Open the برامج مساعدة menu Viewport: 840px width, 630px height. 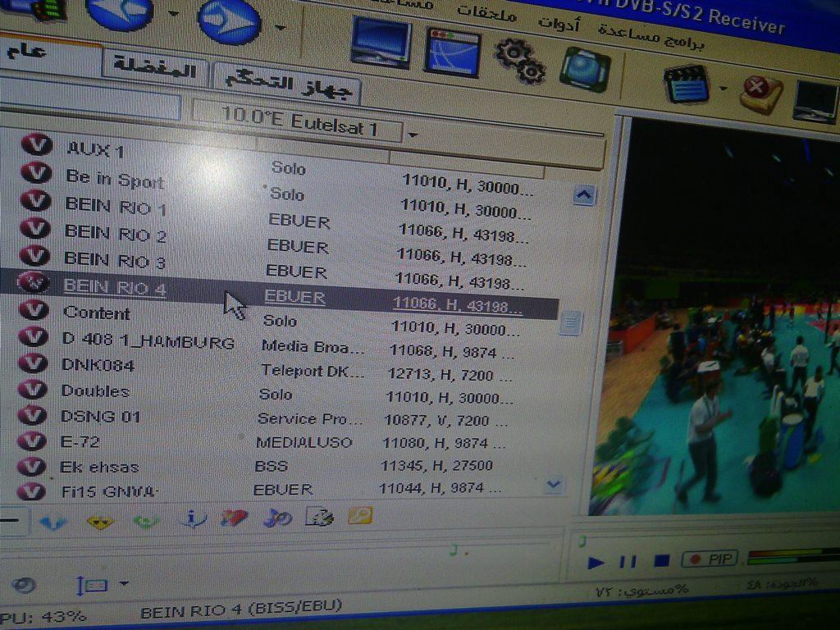(x=651, y=35)
